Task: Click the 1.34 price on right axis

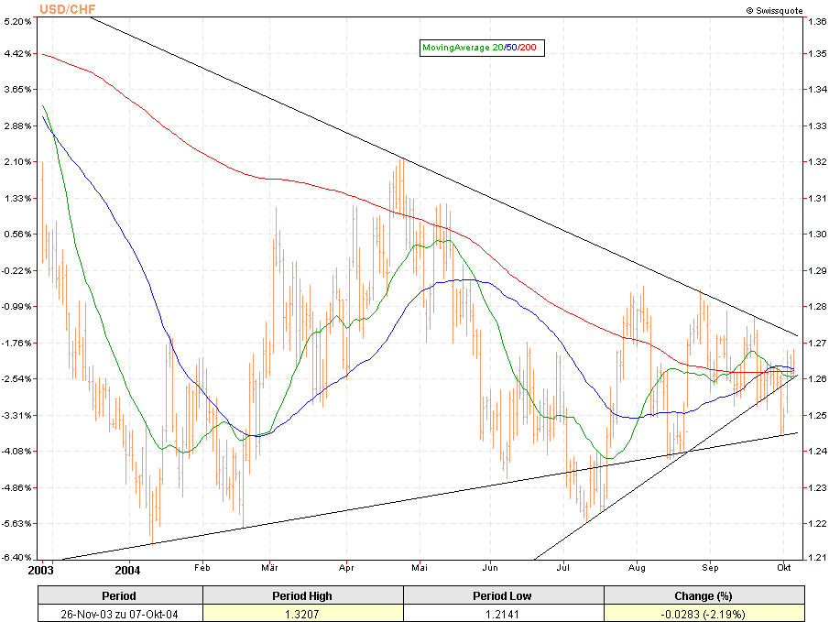Action: click(x=817, y=90)
